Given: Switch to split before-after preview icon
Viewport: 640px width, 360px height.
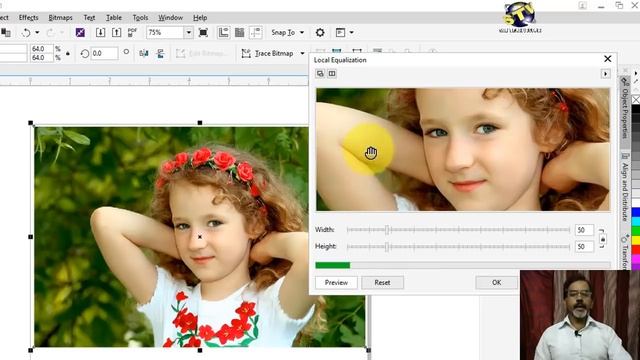Looking at the screenshot, I should pos(332,73).
